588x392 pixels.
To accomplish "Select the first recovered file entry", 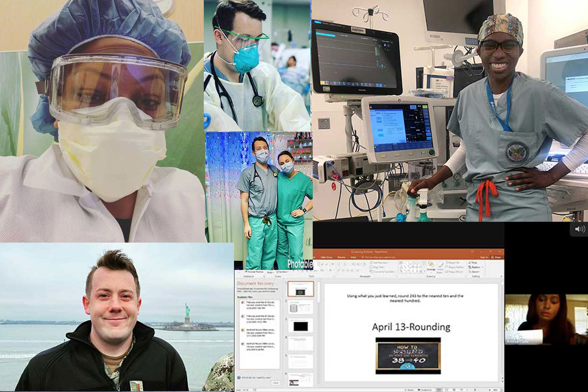I will (x=259, y=305).
